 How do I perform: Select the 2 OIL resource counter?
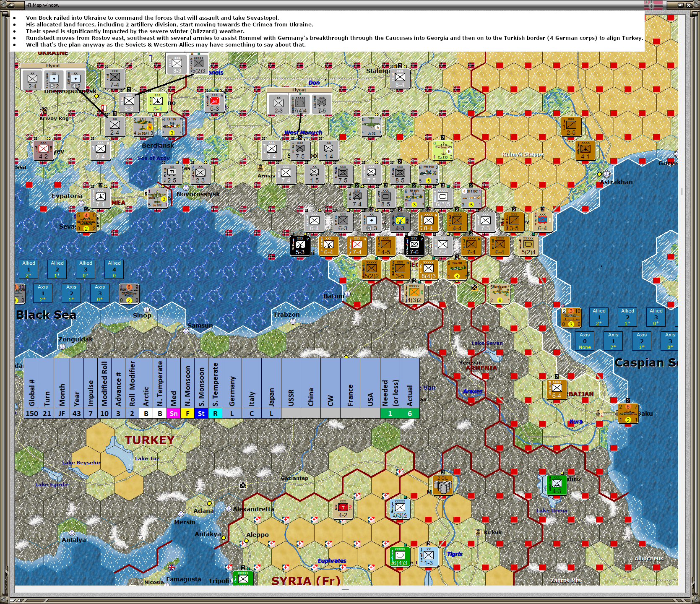tap(442, 485)
